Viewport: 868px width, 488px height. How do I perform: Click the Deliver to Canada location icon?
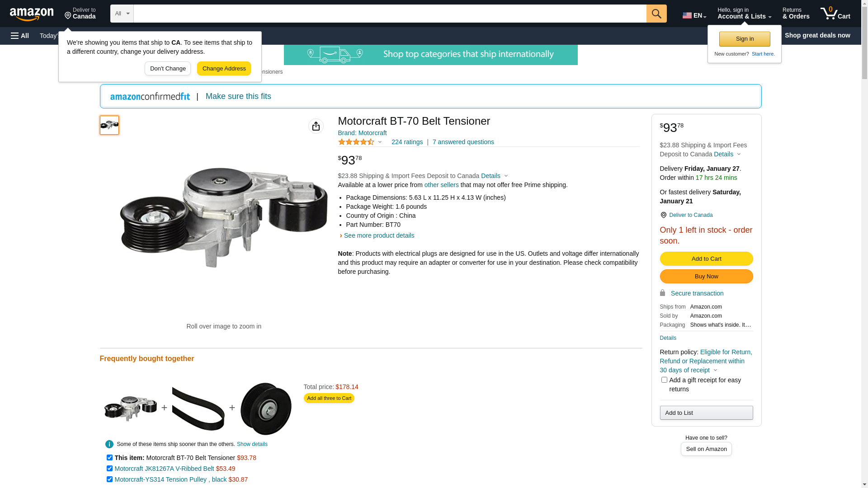point(664,215)
